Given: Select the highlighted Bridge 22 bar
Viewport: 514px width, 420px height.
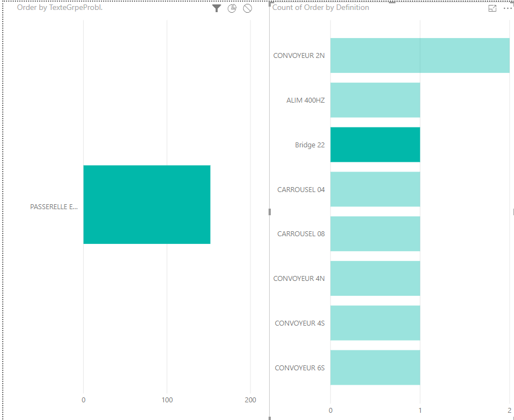Looking at the screenshot, I should point(375,145).
